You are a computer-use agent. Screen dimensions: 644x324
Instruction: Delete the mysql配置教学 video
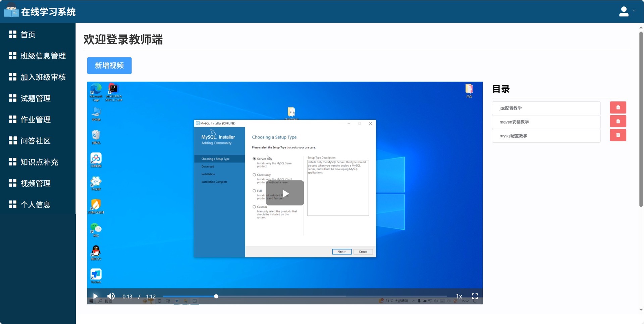click(x=618, y=135)
